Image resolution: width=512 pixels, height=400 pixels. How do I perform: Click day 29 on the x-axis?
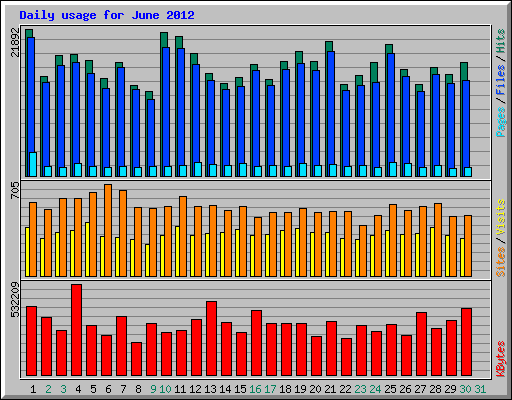[450, 389]
